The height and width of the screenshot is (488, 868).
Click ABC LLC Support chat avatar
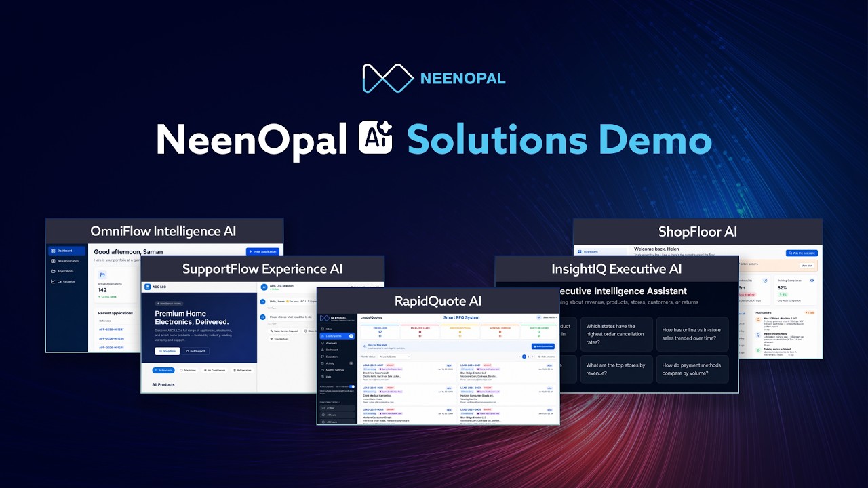click(264, 287)
